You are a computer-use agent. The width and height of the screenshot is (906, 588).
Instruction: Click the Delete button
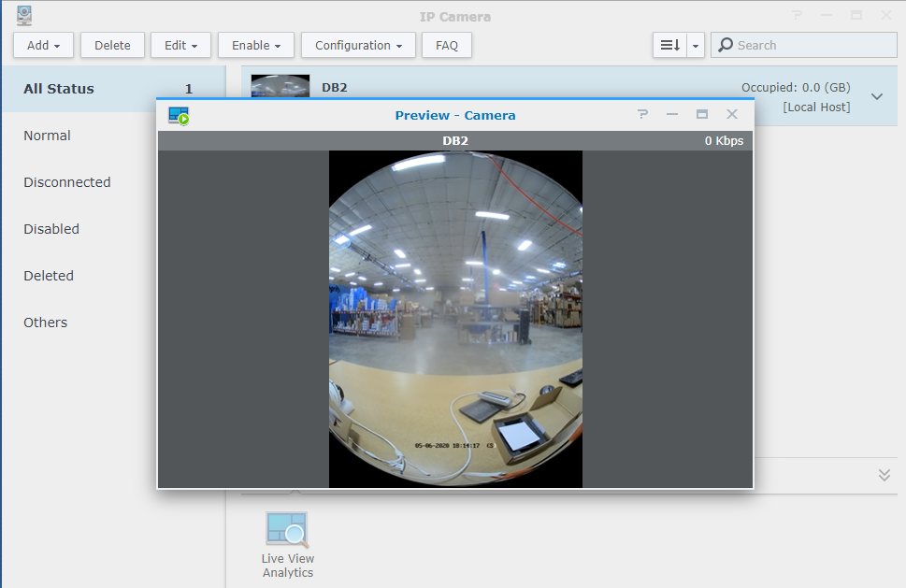click(112, 45)
